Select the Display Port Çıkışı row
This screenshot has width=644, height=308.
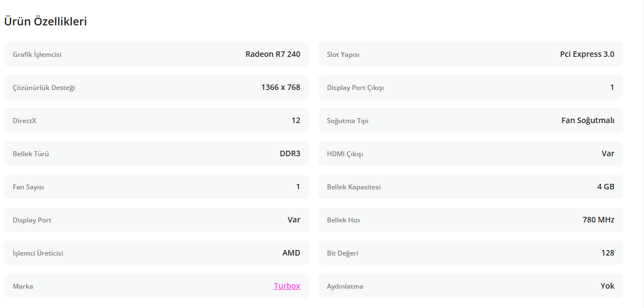click(470, 87)
